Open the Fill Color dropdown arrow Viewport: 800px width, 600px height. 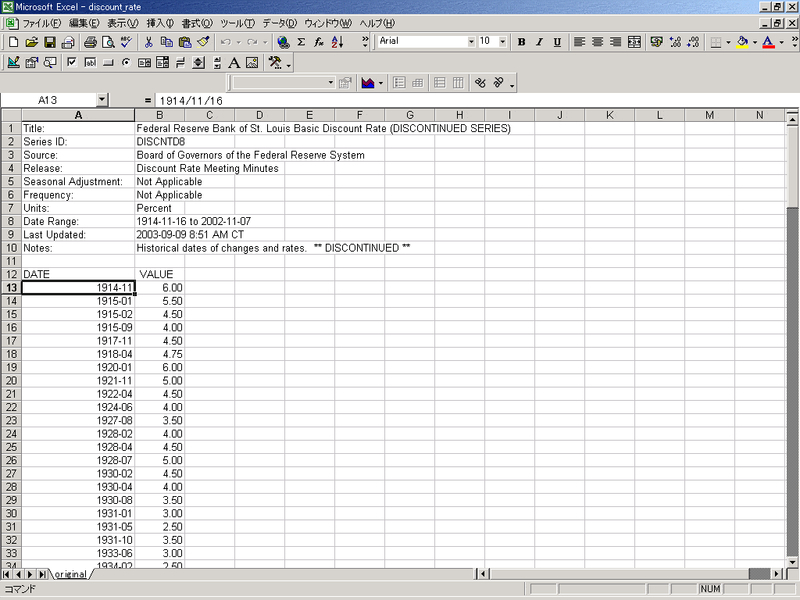[755, 42]
